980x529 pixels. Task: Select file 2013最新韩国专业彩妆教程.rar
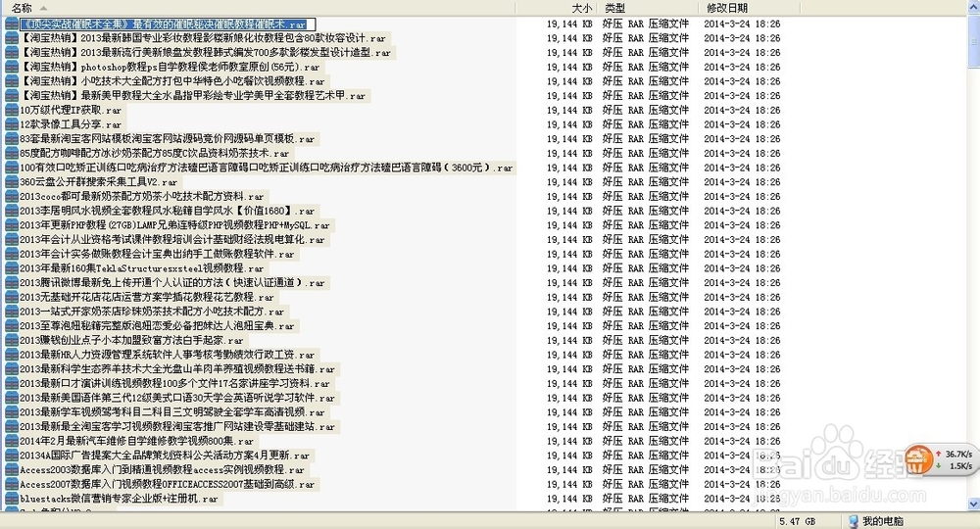tap(203, 38)
